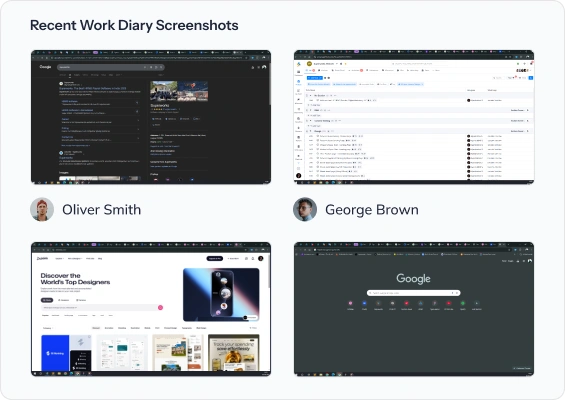Click the Google logo in dark homepage screenshot
565x400 pixels.
[413, 279]
